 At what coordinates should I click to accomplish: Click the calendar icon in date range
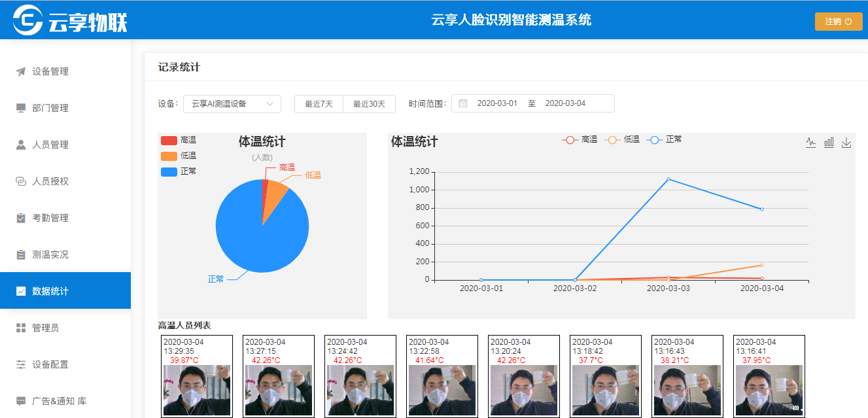coord(463,103)
